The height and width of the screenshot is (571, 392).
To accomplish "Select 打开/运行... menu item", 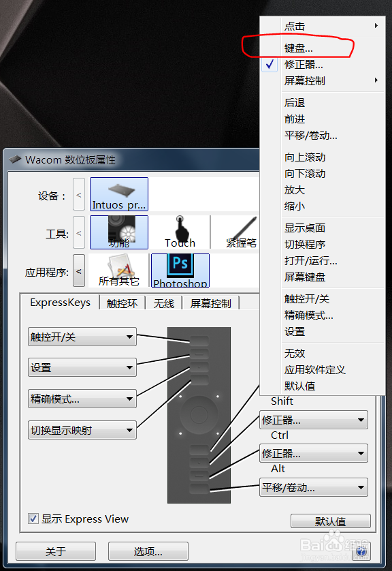I will click(323, 260).
